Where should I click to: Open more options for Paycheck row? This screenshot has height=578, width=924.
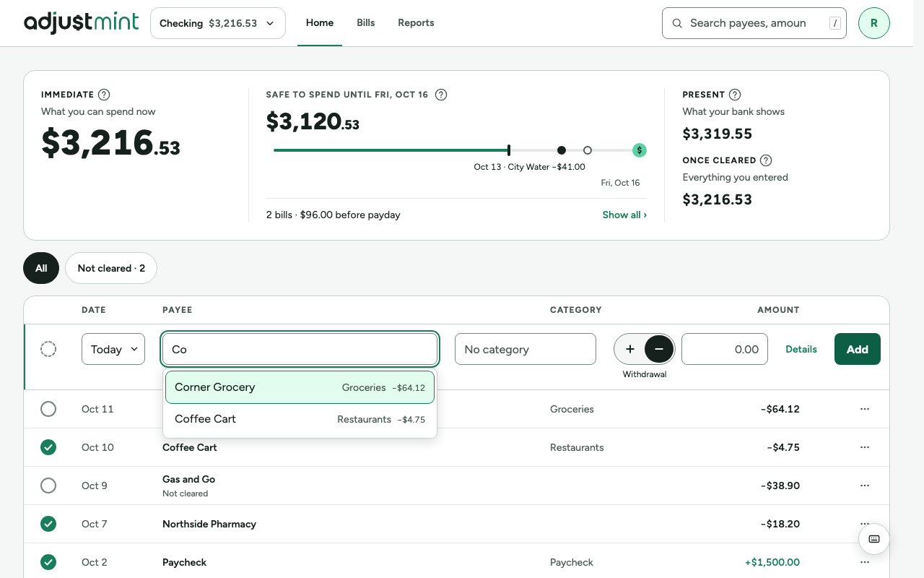point(865,562)
